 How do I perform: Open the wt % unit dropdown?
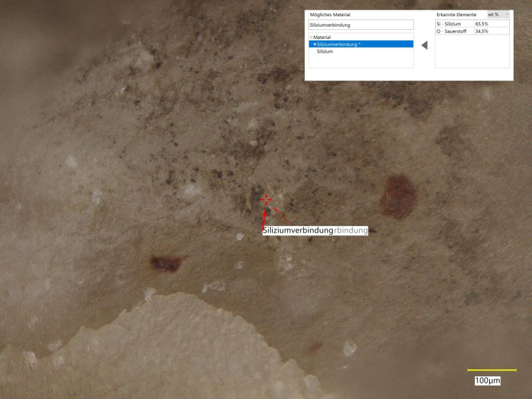pyautogui.click(x=498, y=14)
